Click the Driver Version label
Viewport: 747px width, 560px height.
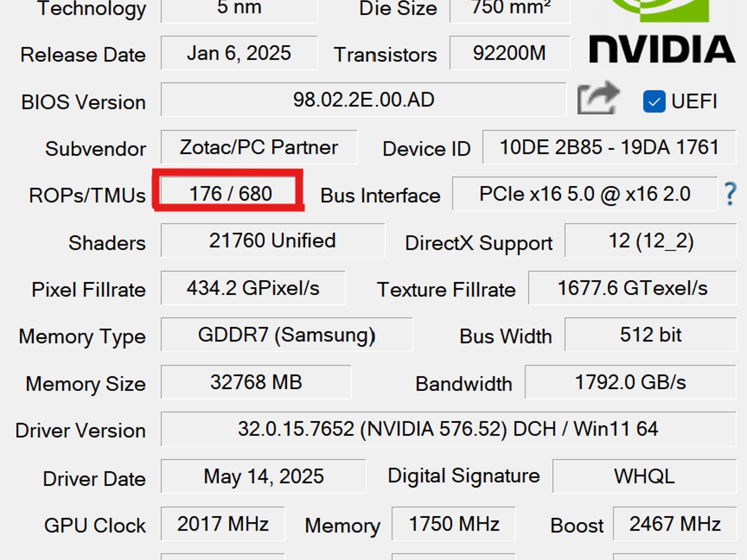point(81,431)
